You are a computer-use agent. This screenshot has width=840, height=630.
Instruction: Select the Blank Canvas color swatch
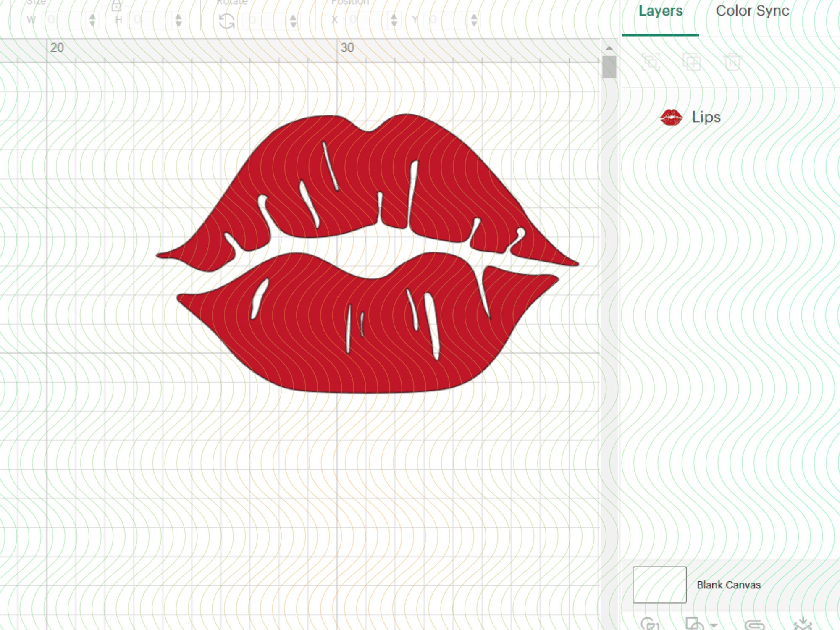659,584
